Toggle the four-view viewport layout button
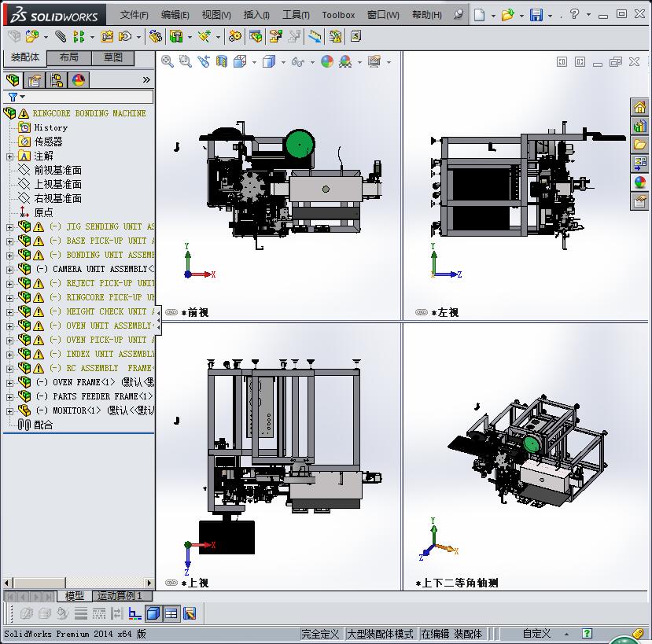Viewport: 652px width, 644px height. coord(171,613)
